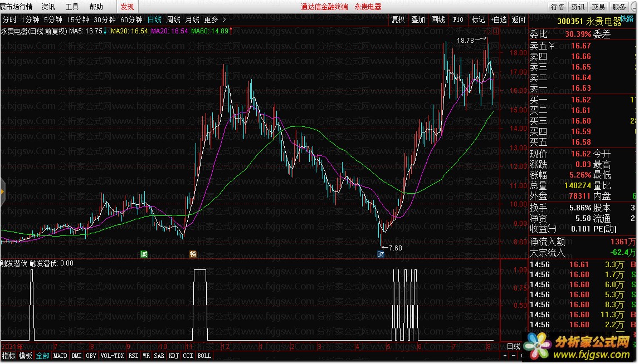
Task: Switch indicator to VOL-TDX
Action: 112,356
